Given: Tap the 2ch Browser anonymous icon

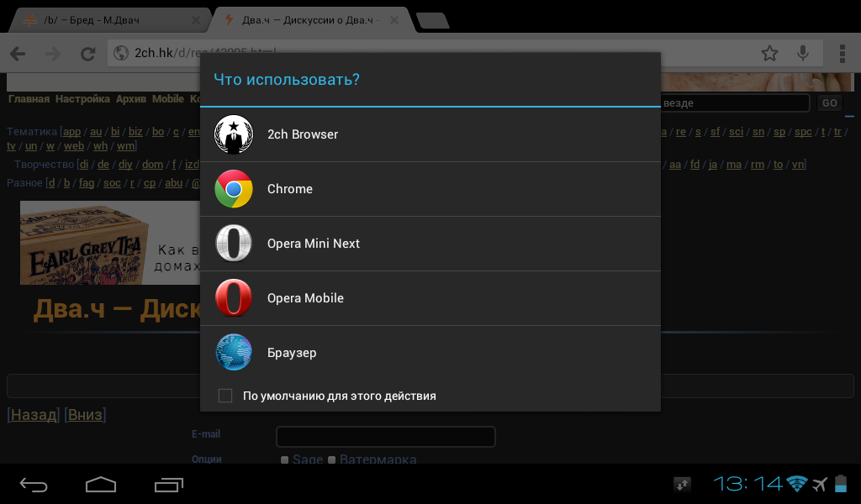Looking at the screenshot, I should (x=234, y=134).
